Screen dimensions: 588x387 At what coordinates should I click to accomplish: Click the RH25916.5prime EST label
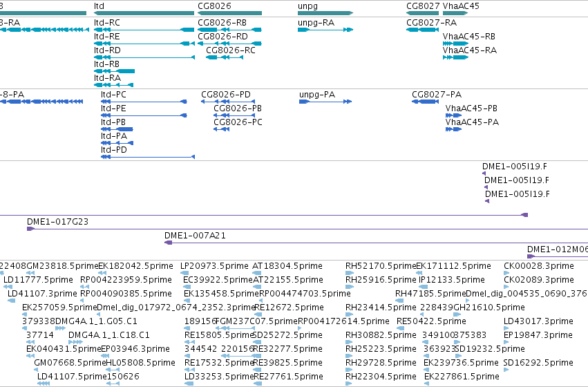pyautogui.click(x=381, y=280)
